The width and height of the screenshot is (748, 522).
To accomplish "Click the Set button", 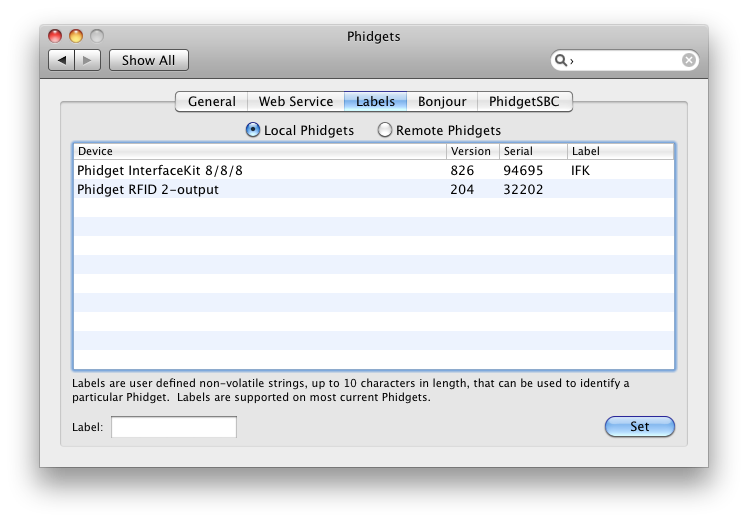I will point(639,426).
